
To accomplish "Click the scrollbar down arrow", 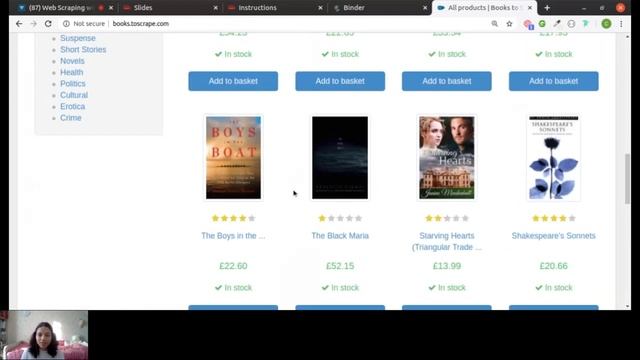I will [x=627, y=306].
